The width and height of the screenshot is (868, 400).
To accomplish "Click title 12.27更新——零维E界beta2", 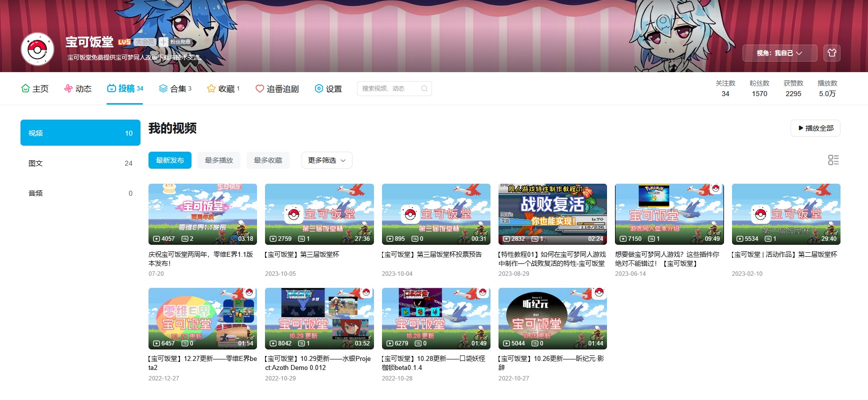I will point(202,363).
